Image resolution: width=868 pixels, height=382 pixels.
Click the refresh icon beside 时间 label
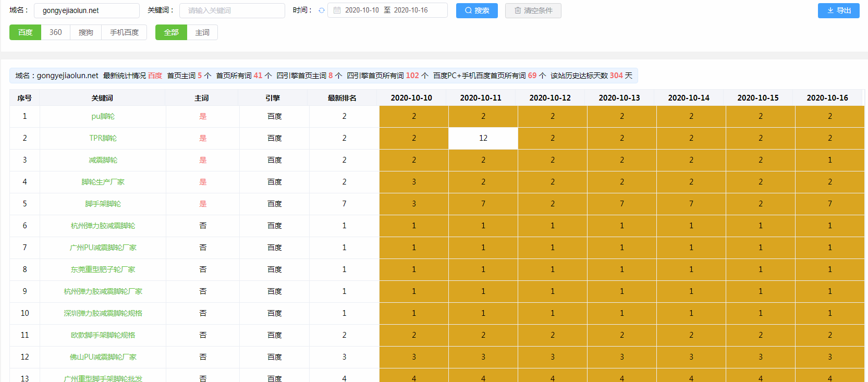tap(322, 10)
